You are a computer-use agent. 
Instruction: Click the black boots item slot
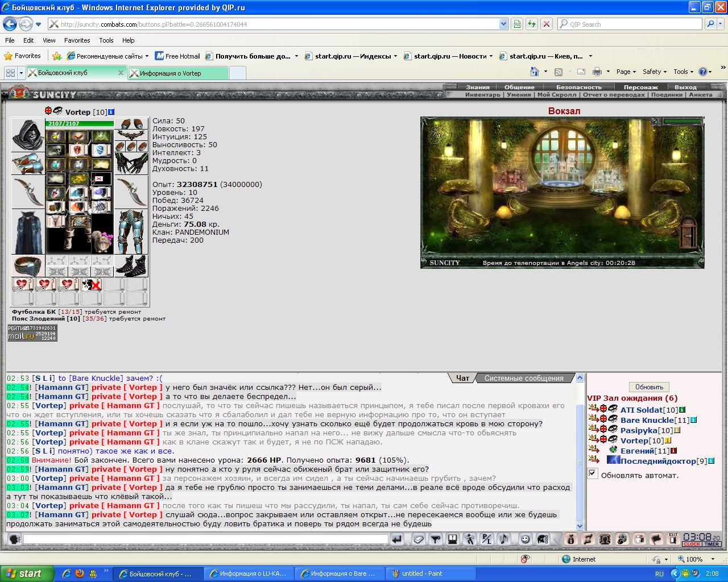click(131, 266)
